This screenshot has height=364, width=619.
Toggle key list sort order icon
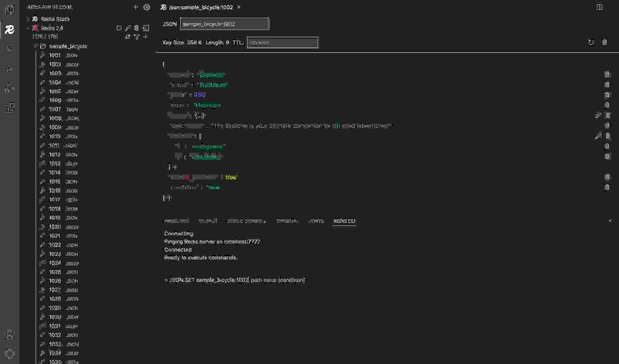pyautogui.click(x=128, y=37)
